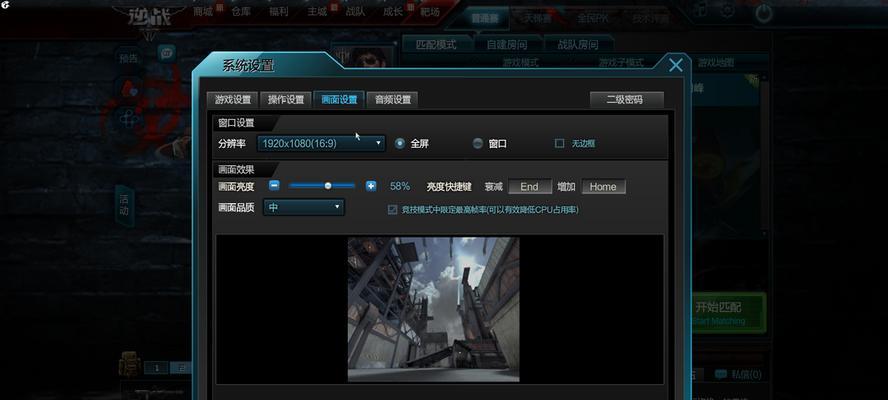Click the chat bubble icon near 预告
The height and width of the screenshot is (400, 888).
click(166, 53)
